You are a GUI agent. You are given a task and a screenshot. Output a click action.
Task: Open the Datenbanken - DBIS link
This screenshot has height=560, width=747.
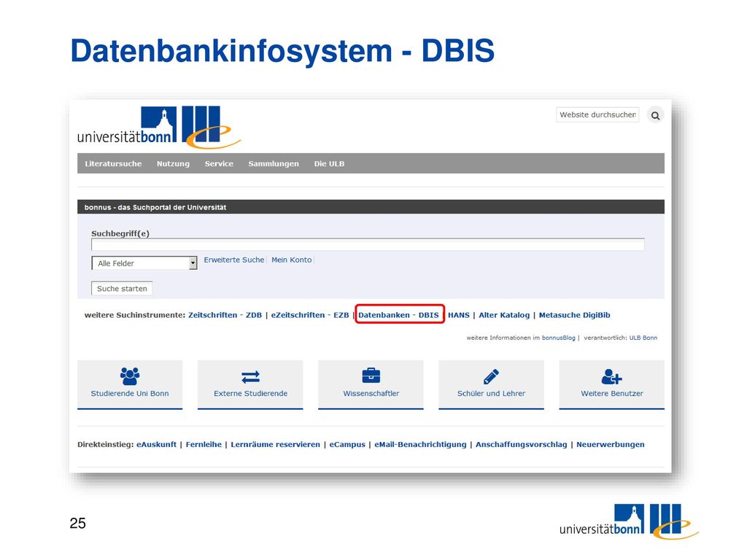[x=399, y=315]
